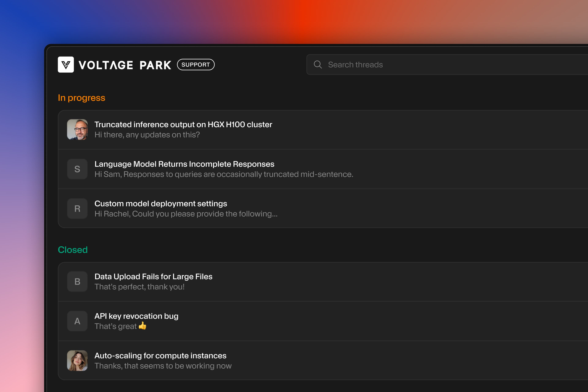Image resolution: width=588 pixels, height=392 pixels.
Task: Click the Voltage Park logo icon
Action: point(66,64)
